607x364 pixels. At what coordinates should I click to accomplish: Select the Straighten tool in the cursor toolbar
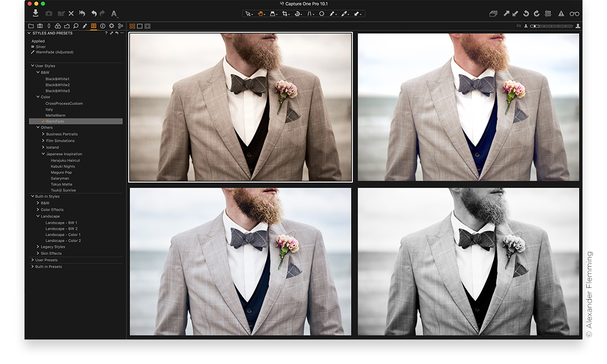[x=310, y=13]
